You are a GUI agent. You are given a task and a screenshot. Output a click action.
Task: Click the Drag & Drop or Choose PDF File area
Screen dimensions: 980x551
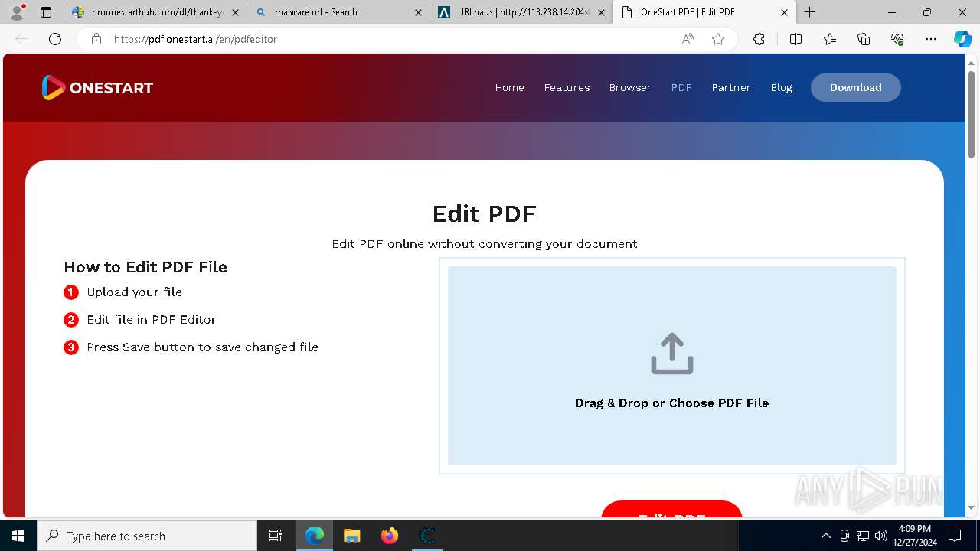coord(672,366)
